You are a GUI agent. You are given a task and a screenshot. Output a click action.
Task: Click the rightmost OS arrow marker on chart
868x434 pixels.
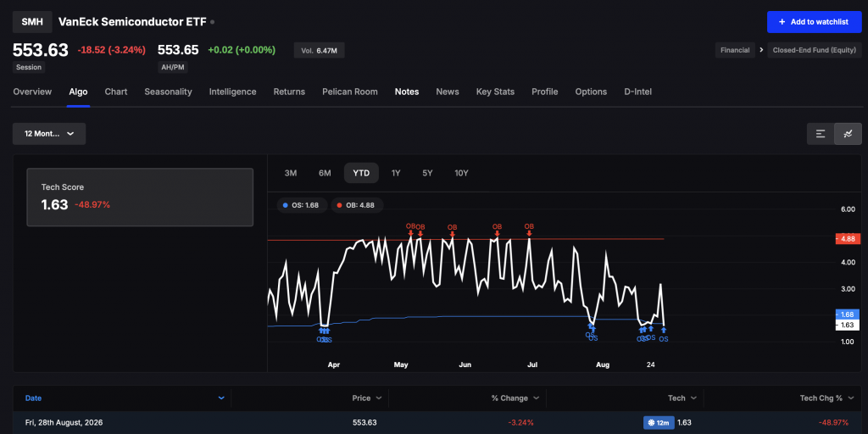click(663, 331)
